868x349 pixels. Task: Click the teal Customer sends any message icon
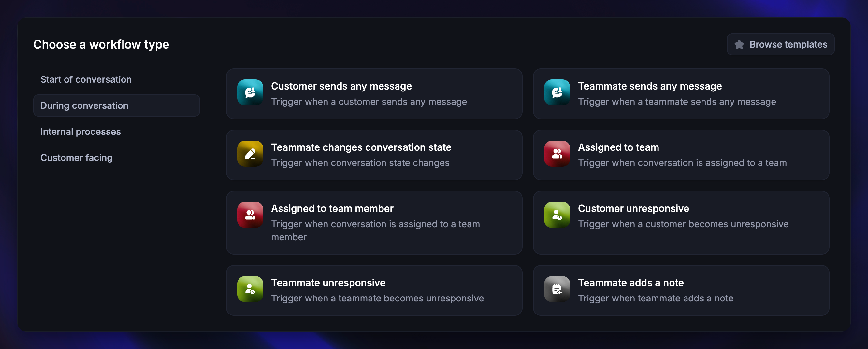click(250, 92)
